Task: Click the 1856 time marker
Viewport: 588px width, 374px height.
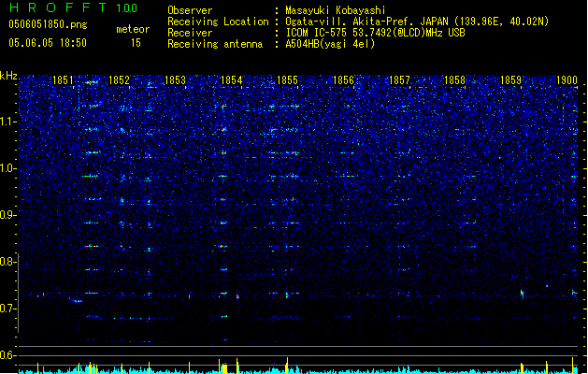Action: click(x=343, y=80)
